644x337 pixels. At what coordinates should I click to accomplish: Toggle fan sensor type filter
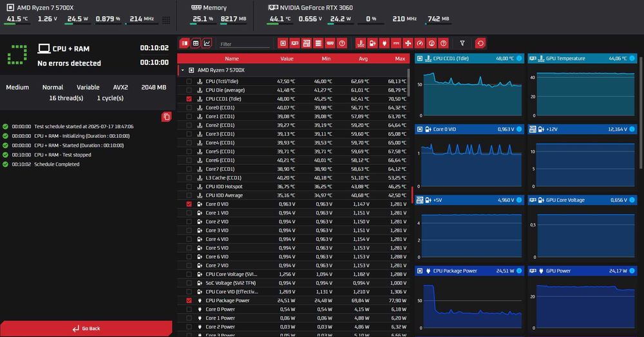tap(408, 43)
